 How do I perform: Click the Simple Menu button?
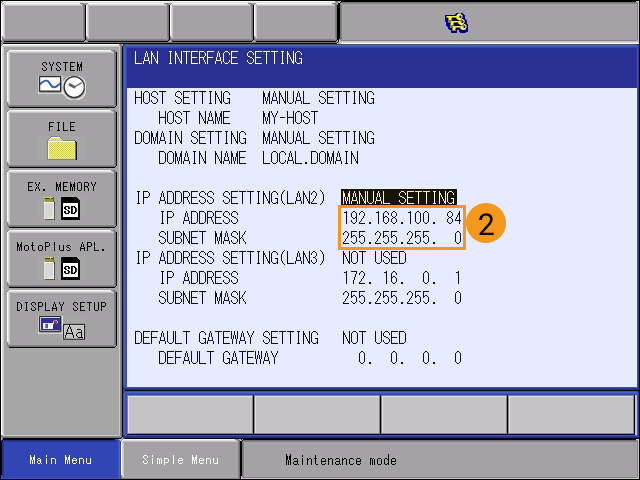tap(180, 460)
